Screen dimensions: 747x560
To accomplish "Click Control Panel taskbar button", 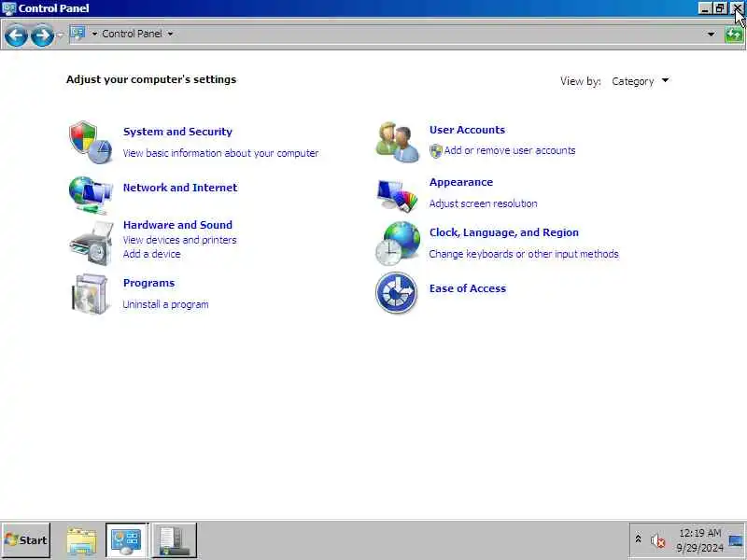I will point(127,540).
